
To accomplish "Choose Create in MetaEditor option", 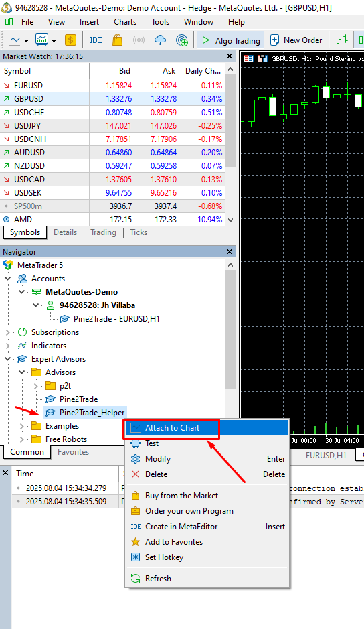I will tap(207, 527).
